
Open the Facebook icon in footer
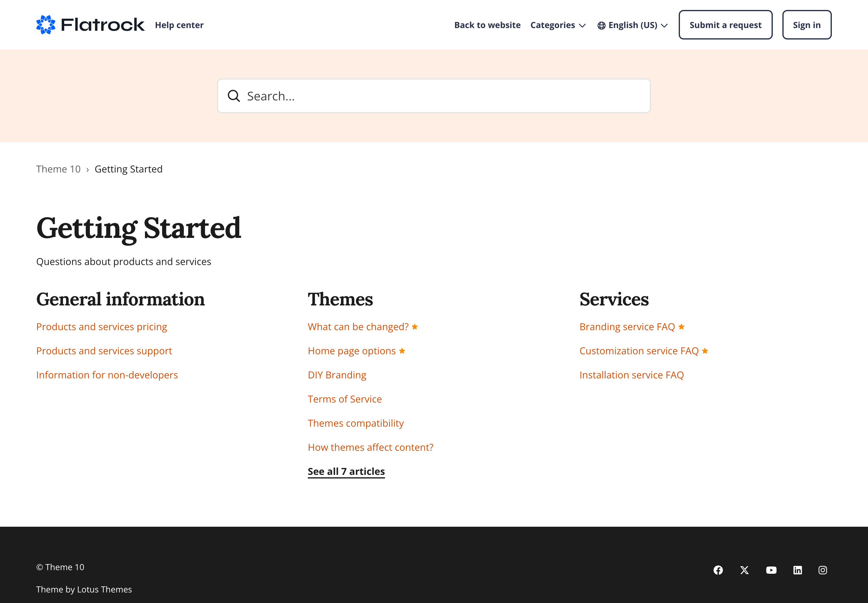pyautogui.click(x=718, y=570)
